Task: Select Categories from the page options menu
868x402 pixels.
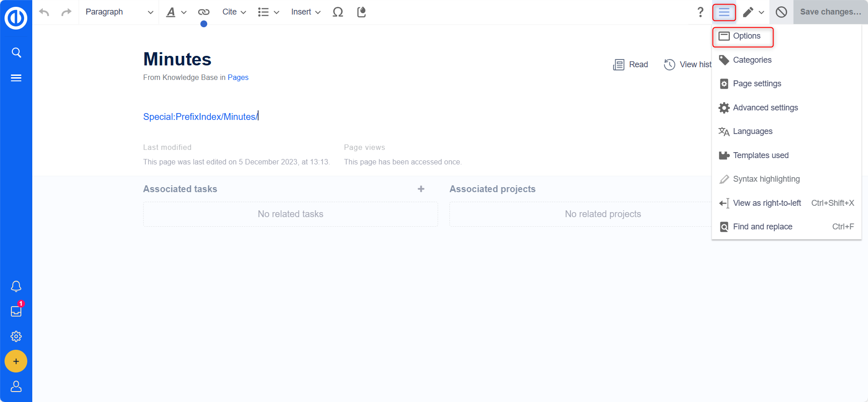Action: tap(752, 60)
